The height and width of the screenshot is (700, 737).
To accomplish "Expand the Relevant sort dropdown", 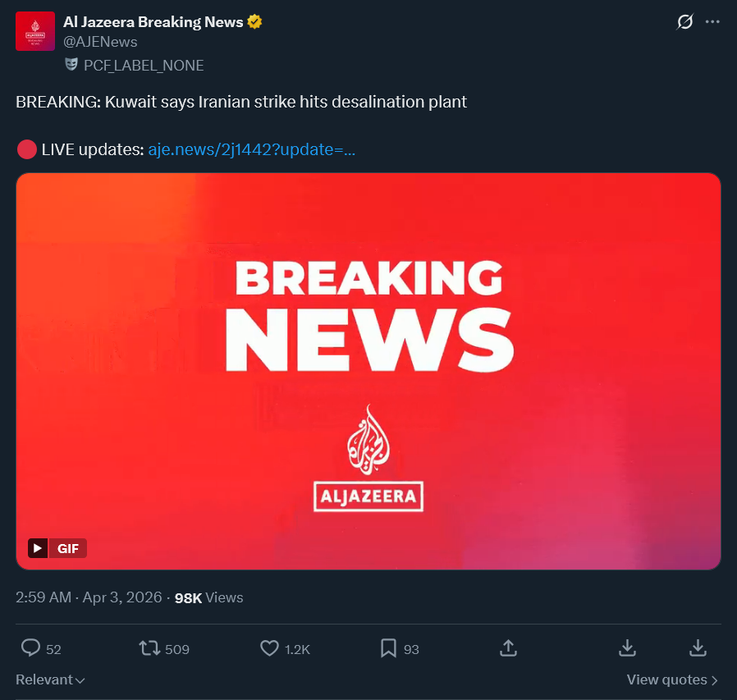I will (50, 679).
